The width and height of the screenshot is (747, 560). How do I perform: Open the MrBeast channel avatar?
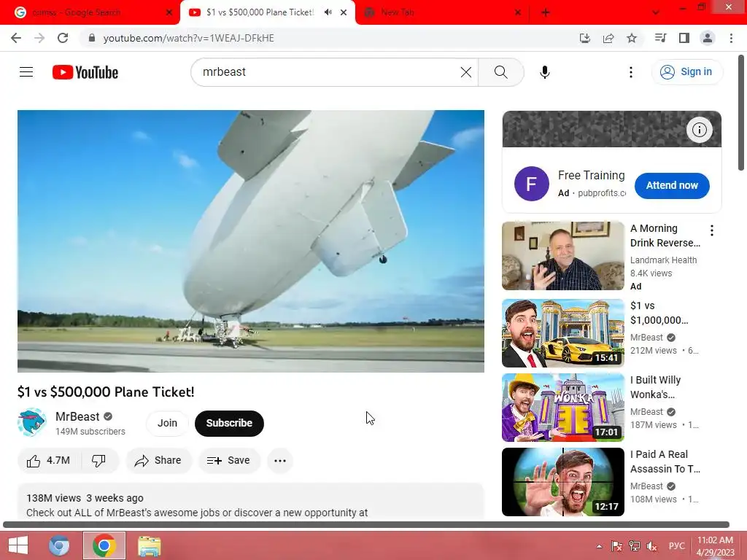pos(32,422)
